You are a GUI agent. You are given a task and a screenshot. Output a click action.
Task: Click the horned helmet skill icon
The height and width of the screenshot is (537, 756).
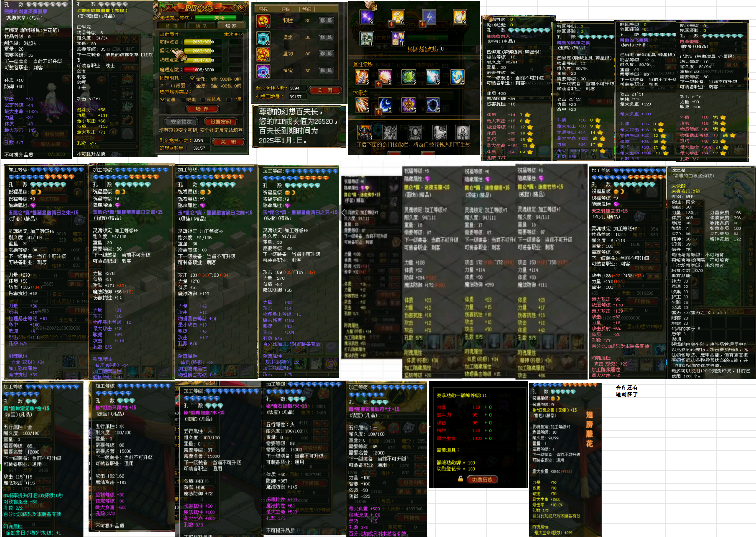[364, 132]
